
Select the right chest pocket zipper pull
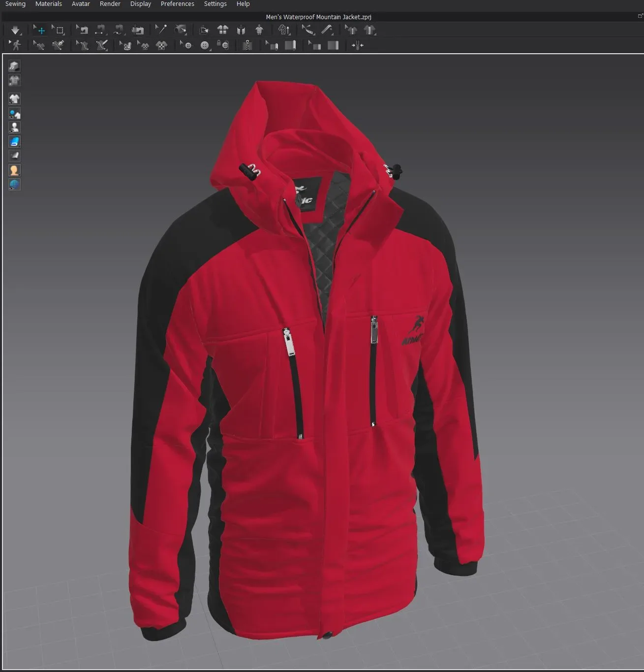click(374, 330)
